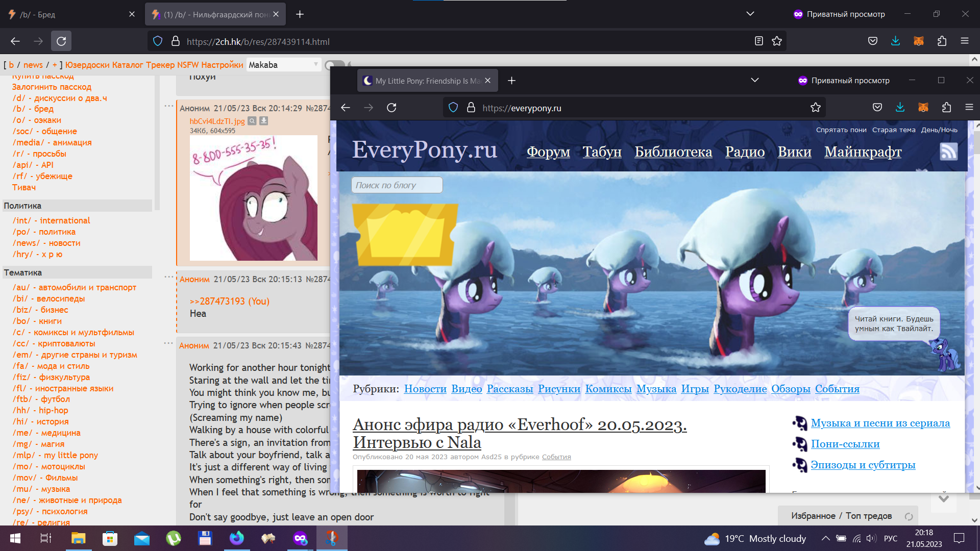Open reader view in the 2ch.hk address bar
980x551 pixels.
click(759, 41)
